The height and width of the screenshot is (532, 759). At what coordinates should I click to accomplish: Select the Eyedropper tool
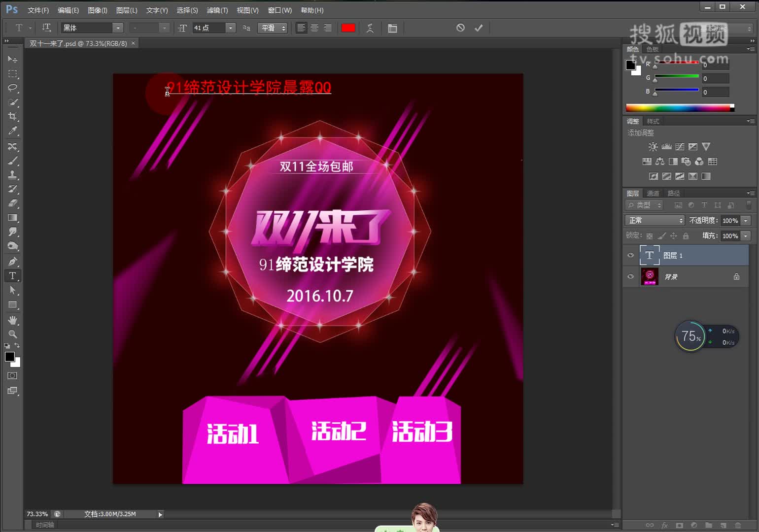[12, 131]
